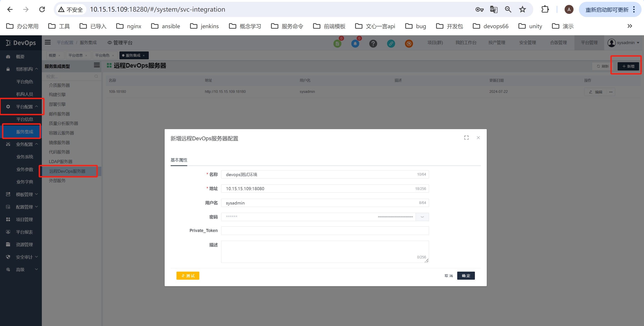Switch to the 平台信息 tab
The image size is (644, 326).
pyautogui.click(x=75, y=55)
